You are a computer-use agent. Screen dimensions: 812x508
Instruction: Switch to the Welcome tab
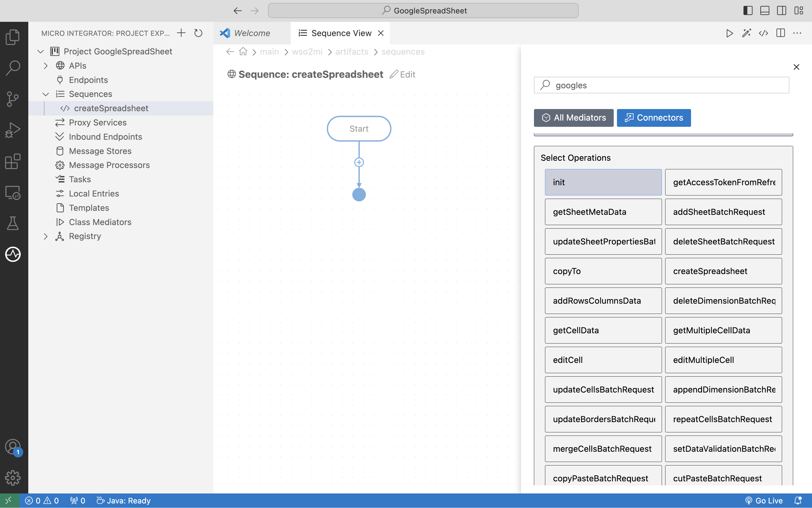click(252, 33)
